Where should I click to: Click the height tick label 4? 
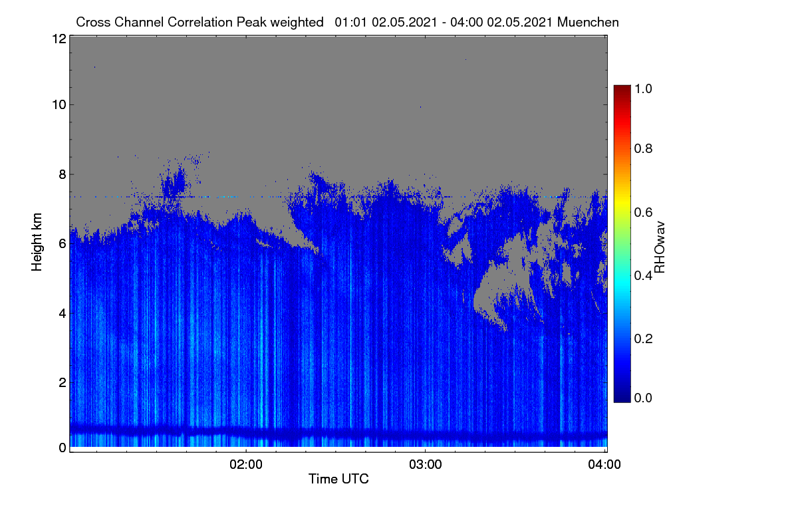[x=62, y=313]
